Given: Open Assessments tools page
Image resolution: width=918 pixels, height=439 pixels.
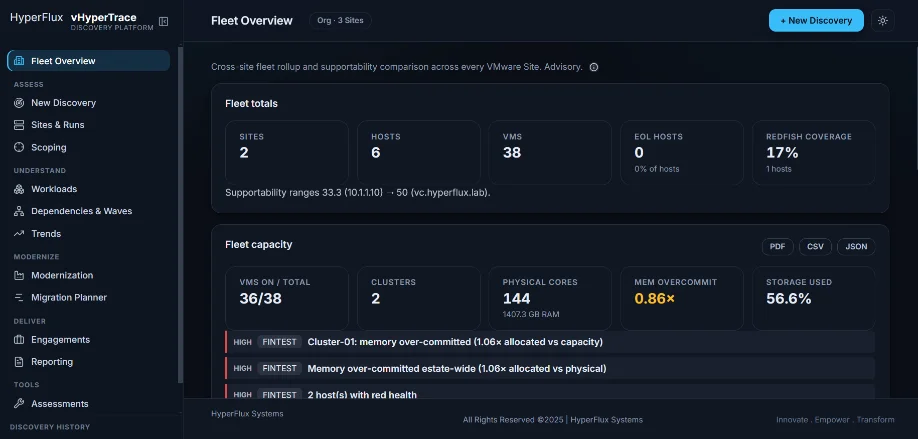Looking at the screenshot, I should [89, 404].
